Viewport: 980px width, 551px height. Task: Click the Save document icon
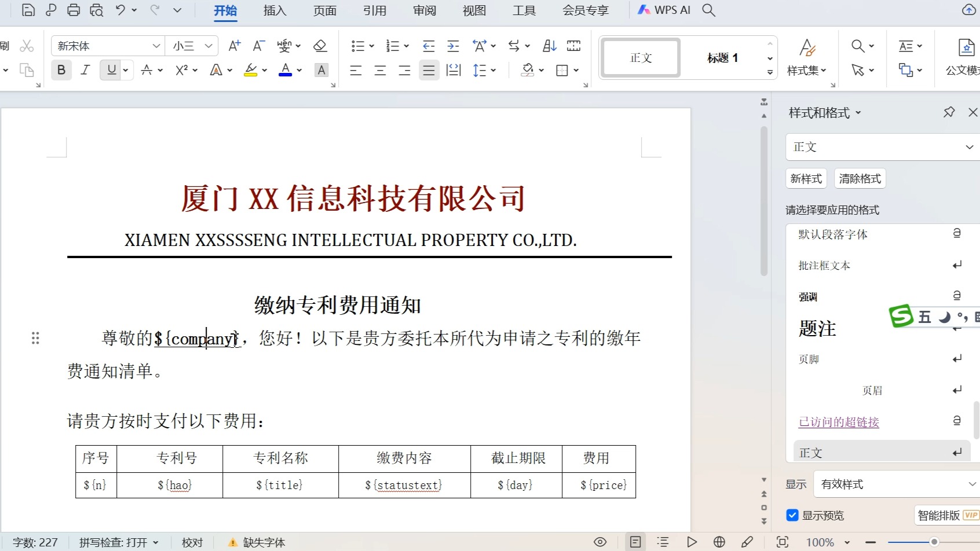click(x=28, y=10)
